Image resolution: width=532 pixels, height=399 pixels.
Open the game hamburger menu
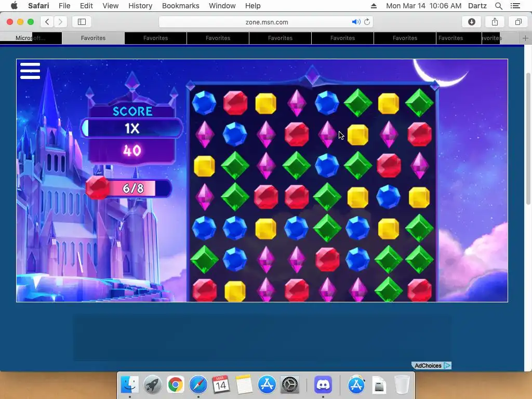tap(30, 71)
